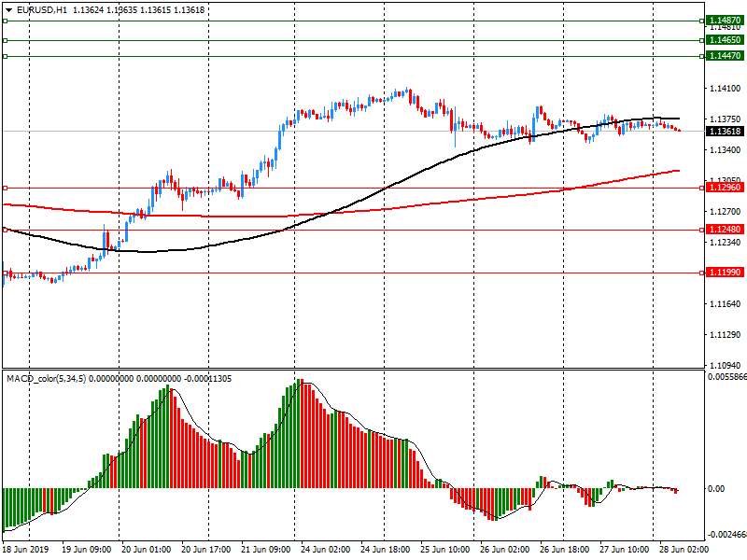Click the EURUSD,H1 chart title
The width and height of the screenshot is (747, 560).
[42, 9]
